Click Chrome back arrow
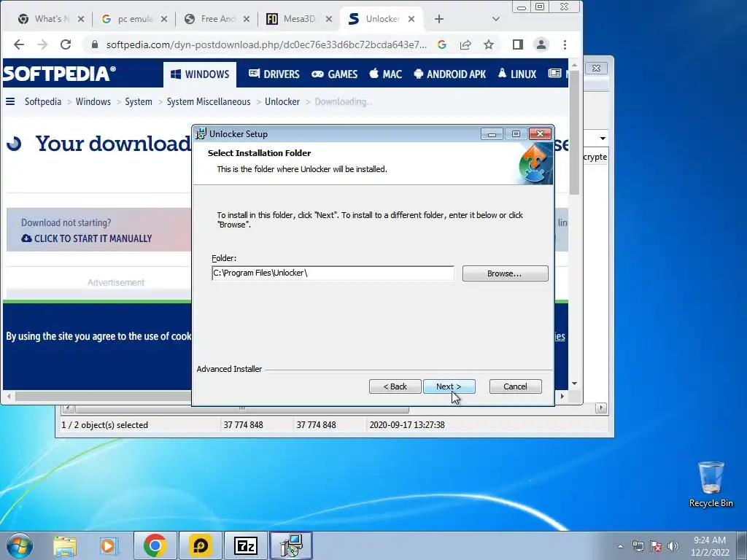747x560 pixels. (19, 44)
